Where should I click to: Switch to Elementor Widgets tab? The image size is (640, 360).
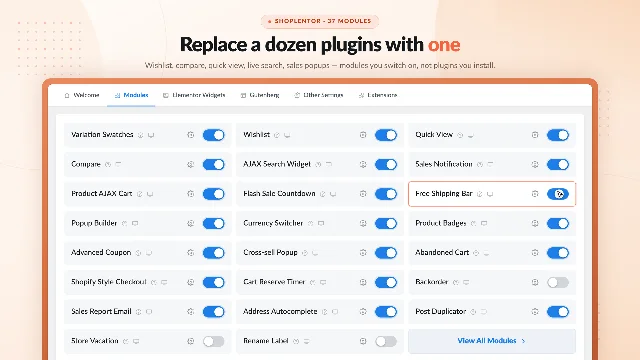click(194, 95)
